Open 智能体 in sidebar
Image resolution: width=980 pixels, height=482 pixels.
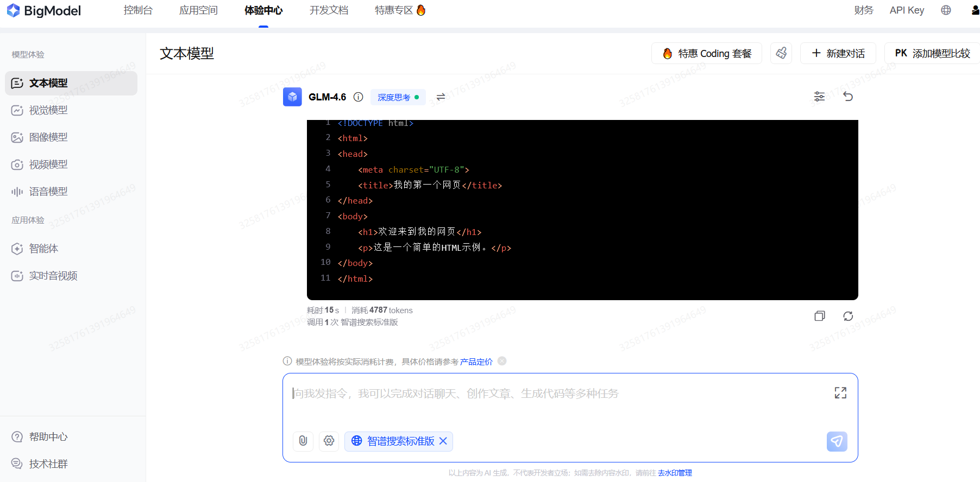click(71, 249)
